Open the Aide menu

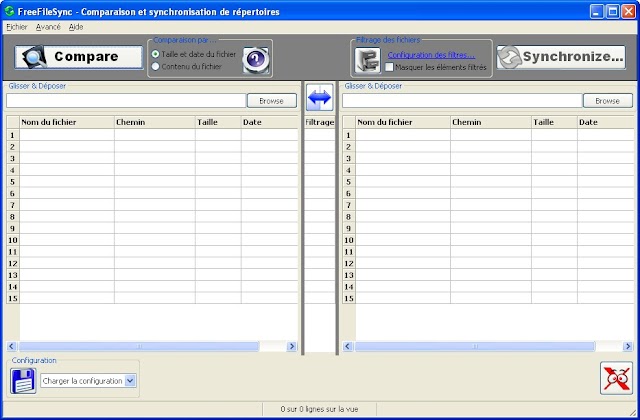click(x=76, y=27)
